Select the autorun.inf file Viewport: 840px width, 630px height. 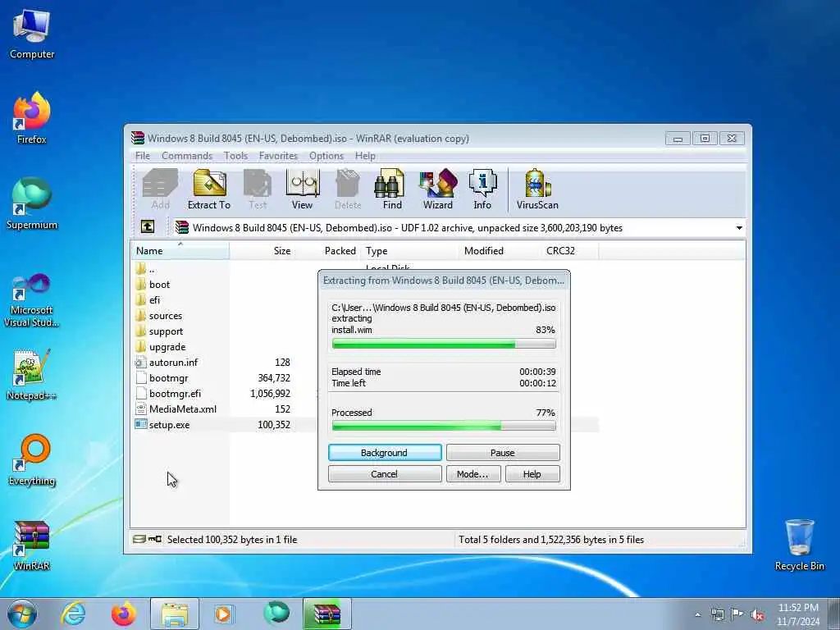[x=173, y=362]
